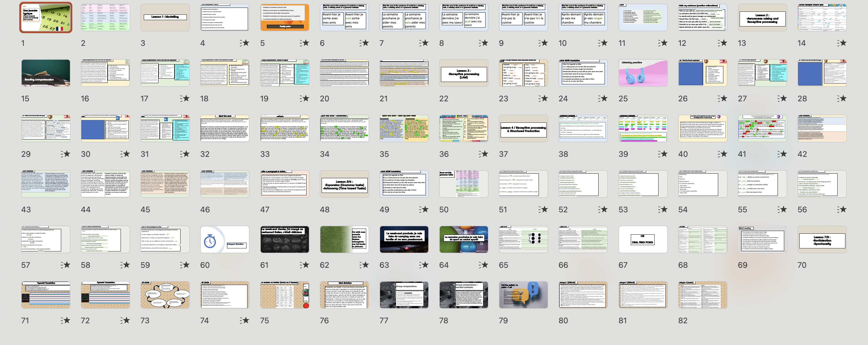Select the 'Delayed dictation' stopwatch slide thumbnail

click(225, 239)
